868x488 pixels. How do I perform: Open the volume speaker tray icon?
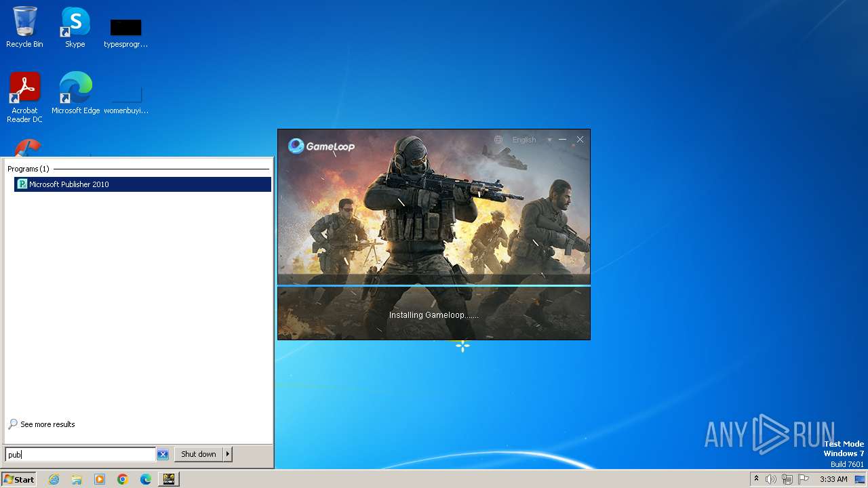(771, 479)
